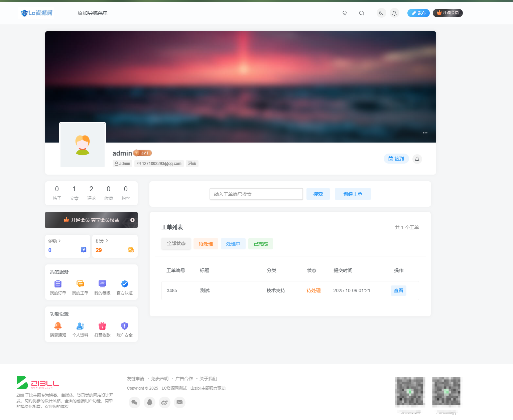Viewport: 513px width, 420px height.
Task: Filter tickets by 已完成 status
Action: [x=261, y=244]
